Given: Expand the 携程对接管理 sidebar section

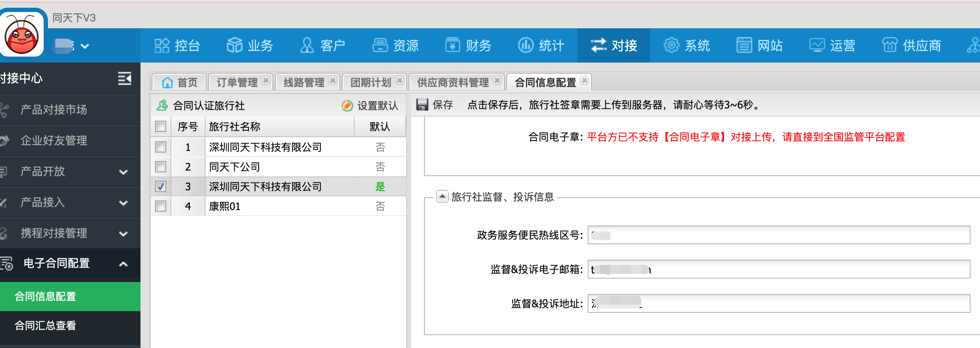Looking at the screenshot, I should click(x=123, y=234).
